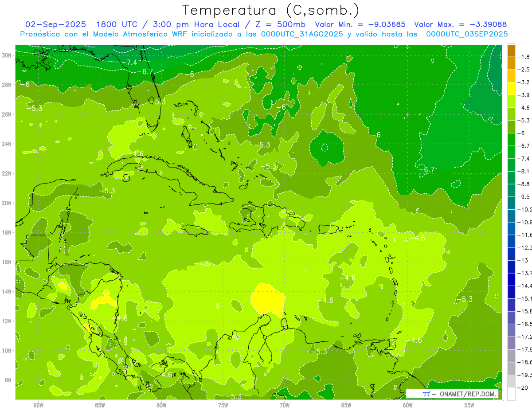Select the "Z = 500mb" level label

coord(281,24)
